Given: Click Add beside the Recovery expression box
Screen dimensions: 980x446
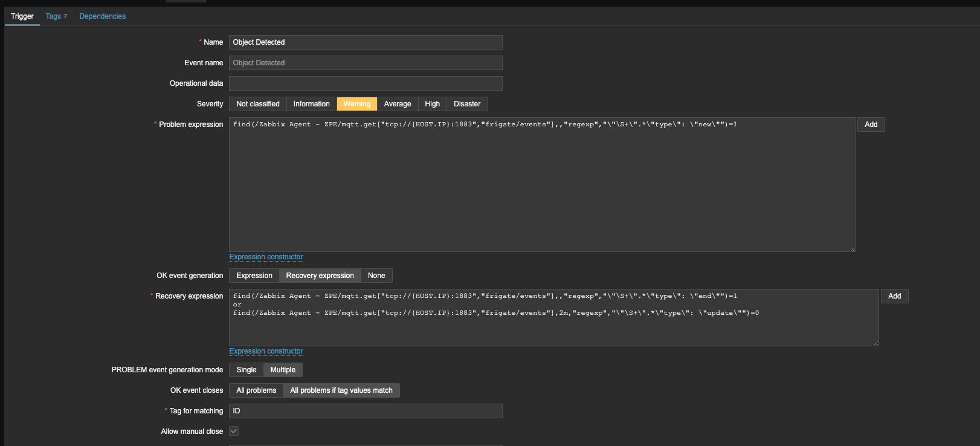Looking at the screenshot, I should point(894,296).
